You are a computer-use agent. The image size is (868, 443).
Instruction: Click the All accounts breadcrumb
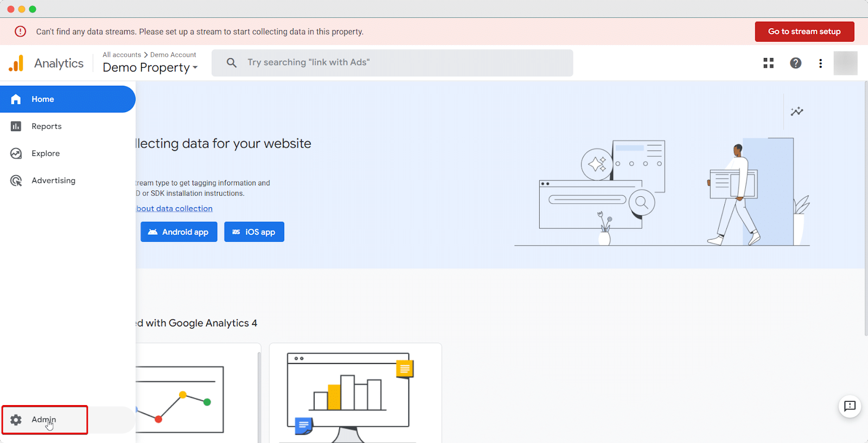tap(122, 55)
